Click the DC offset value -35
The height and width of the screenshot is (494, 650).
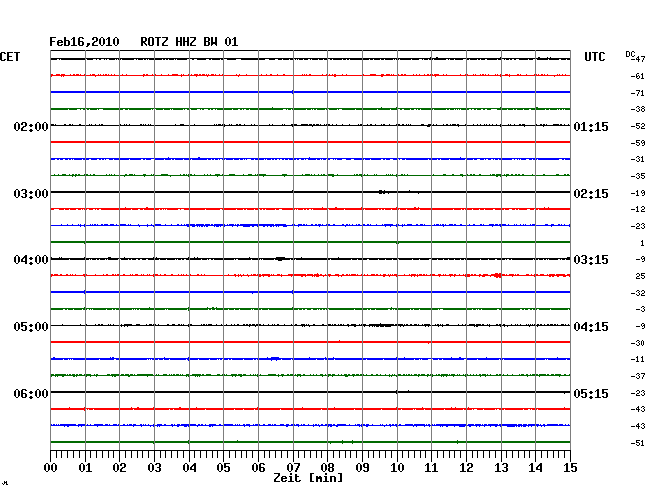point(638,176)
